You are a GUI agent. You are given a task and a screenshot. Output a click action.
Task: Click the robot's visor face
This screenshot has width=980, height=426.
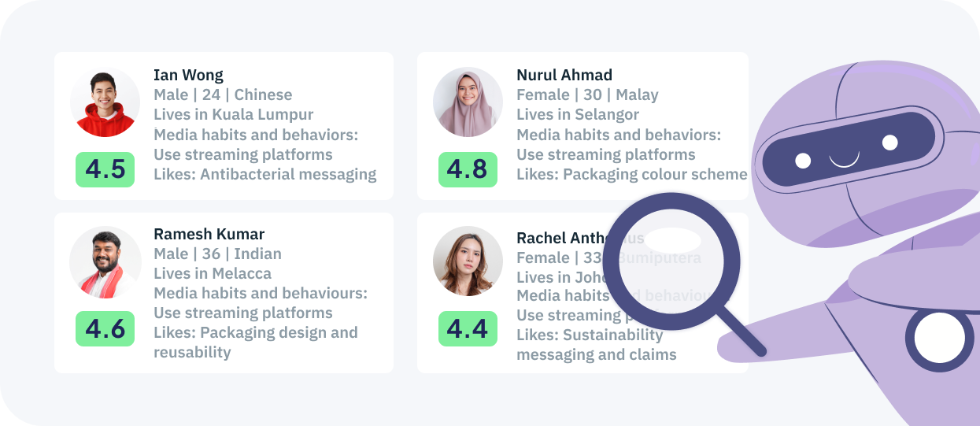coord(845,150)
